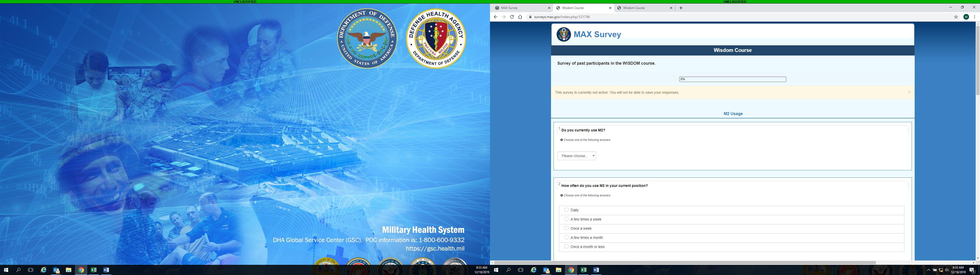Open new tab with plus icon

tap(681, 8)
